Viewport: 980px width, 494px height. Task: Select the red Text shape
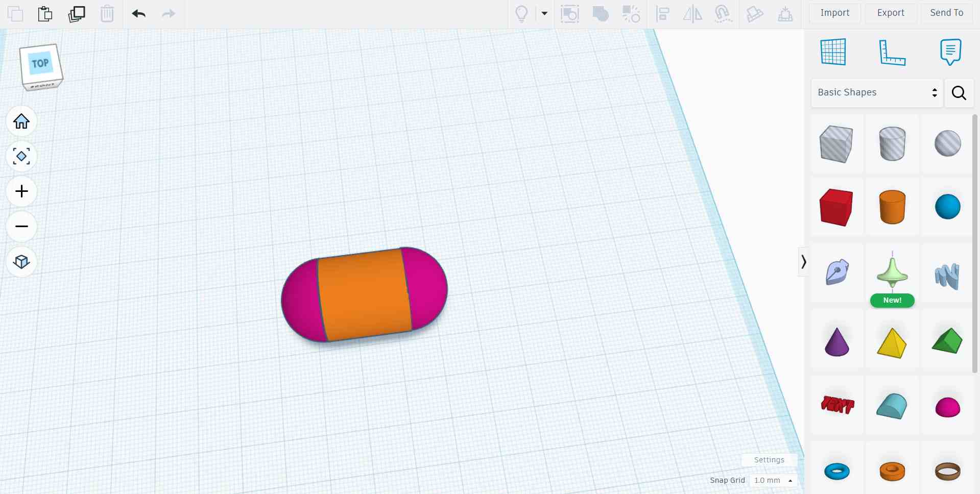[838, 405]
